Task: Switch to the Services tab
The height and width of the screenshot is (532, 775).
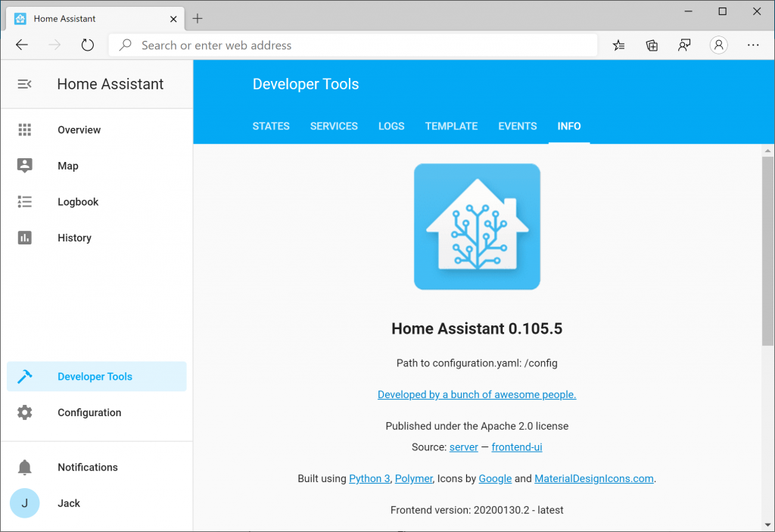Action: 334,126
